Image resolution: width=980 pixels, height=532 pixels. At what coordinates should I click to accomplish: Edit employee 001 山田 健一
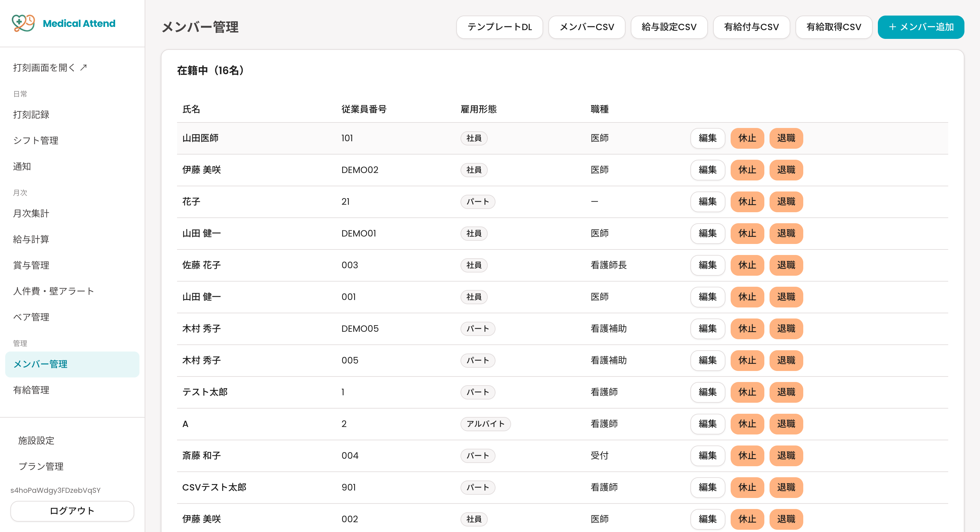pos(708,297)
